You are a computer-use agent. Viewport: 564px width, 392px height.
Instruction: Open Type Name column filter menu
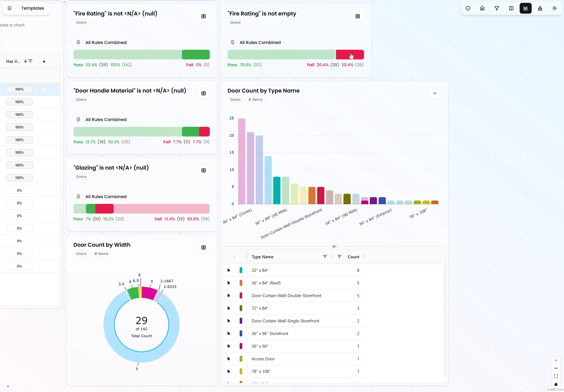pyautogui.click(x=325, y=257)
